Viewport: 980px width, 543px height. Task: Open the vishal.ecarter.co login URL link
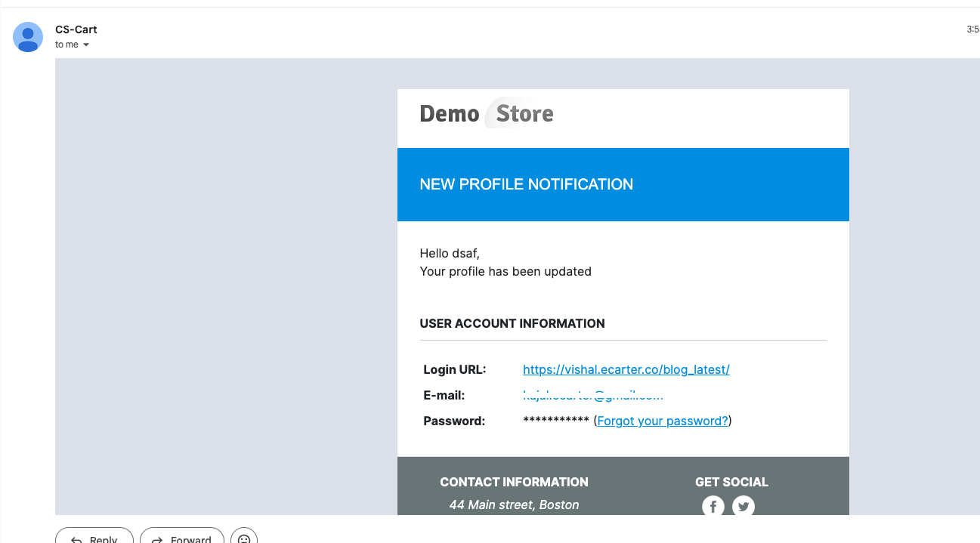point(626,369)
